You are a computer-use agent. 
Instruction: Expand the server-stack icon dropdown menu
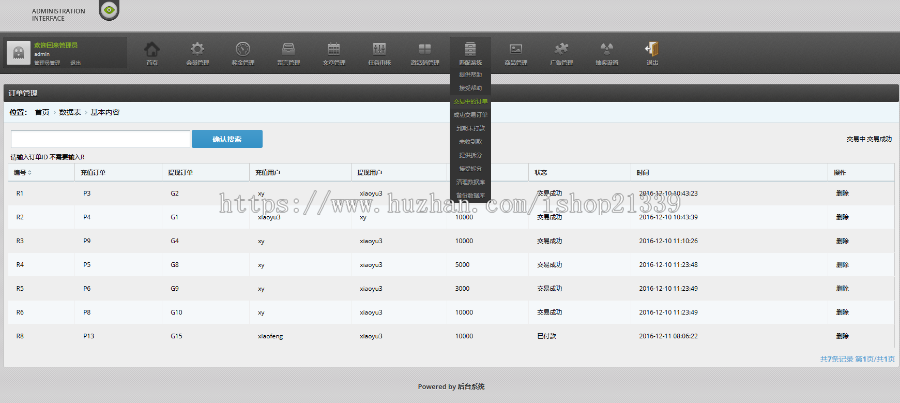pyautogui.click(x=470, y=52)
